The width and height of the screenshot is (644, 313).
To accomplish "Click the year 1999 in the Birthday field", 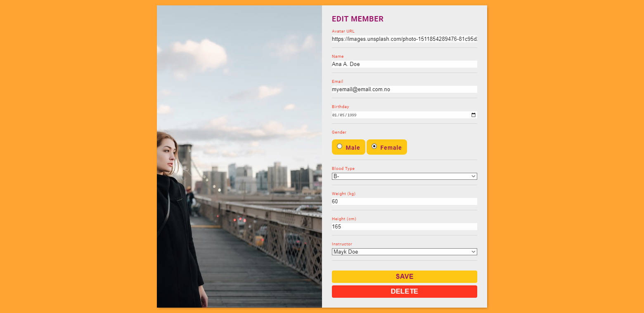I will click(x=352, y=115).
